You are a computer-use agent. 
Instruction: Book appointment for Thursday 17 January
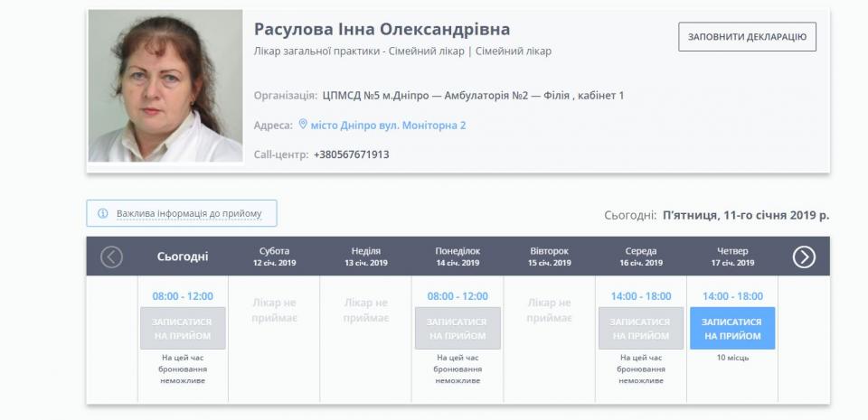(731, 329)
